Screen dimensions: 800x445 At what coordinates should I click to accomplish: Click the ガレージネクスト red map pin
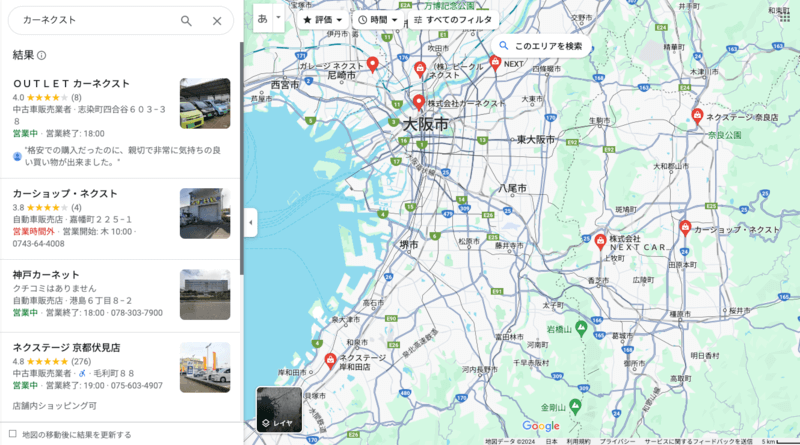[372, 65]
